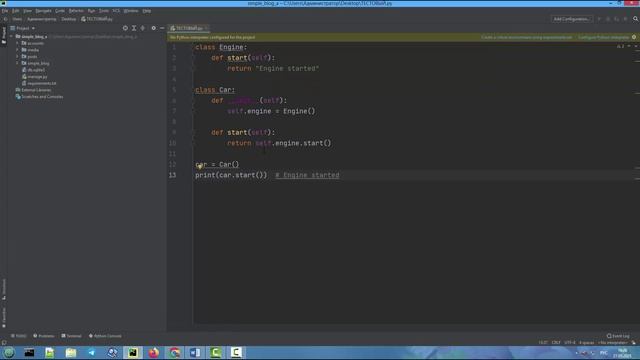The width and height of the screenshot is (640, 360).
Task: Select manage.py in the project tree
Action: [35, 77]
